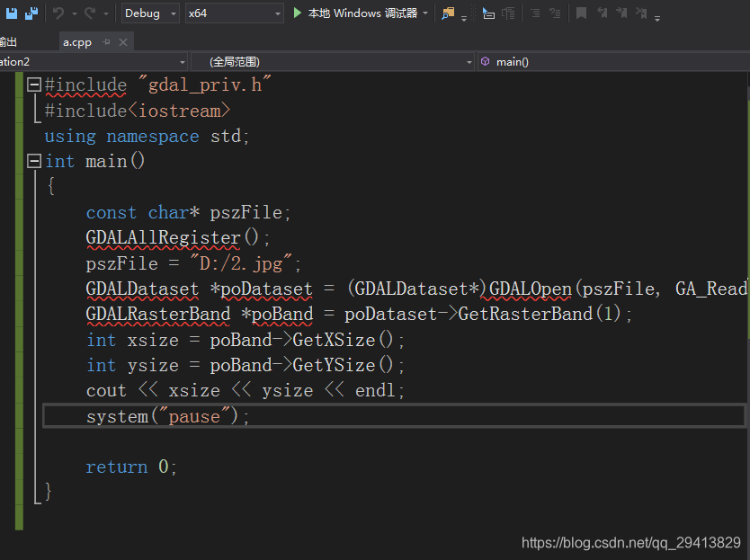Image resolution: width=750 pixels, height=560 pixels.
Task: Click the using namespace std line
Action: [x=147, y=137]
